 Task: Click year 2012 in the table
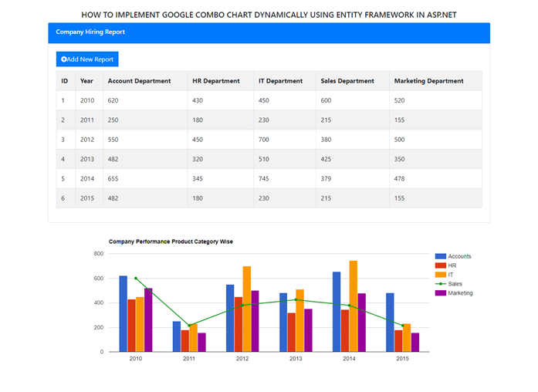[x=87, y=140]
